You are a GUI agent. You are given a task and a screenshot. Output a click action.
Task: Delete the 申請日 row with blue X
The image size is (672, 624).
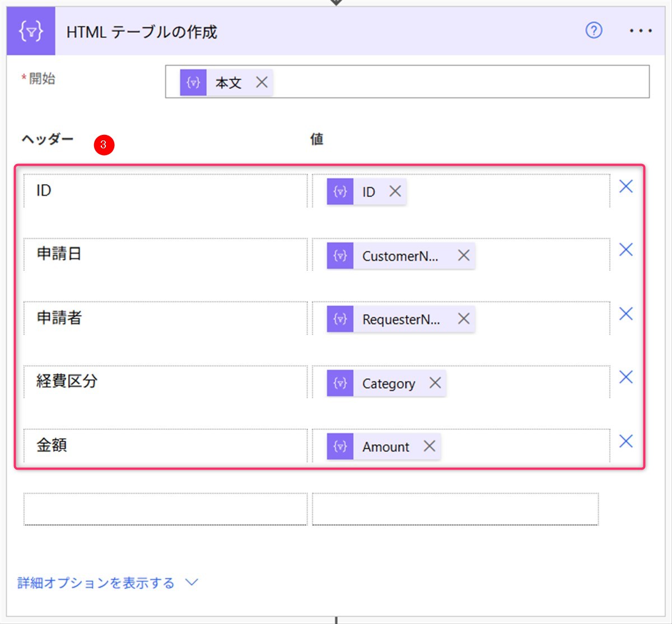pyautogui.click(x=626, y=250)
